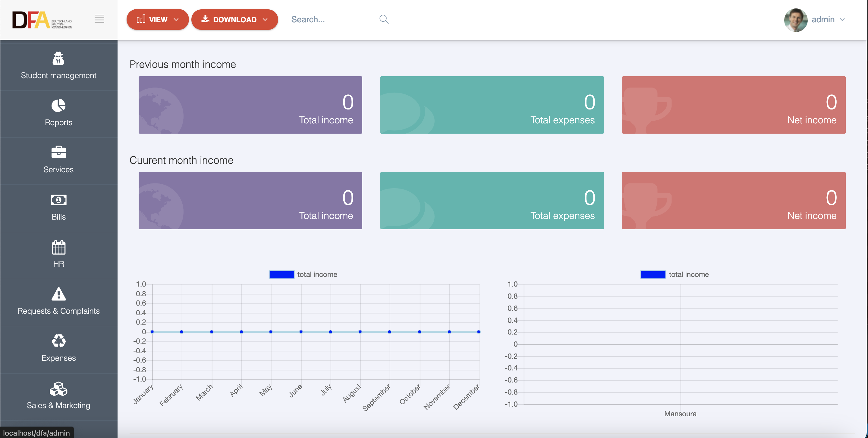
Task: Toggle total income legend swatch in Mansoura chart
Action: tap(653, 275)
